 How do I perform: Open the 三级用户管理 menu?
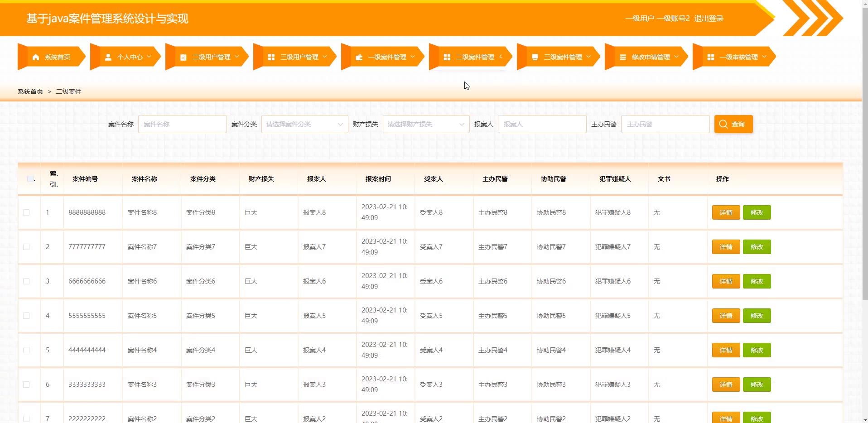[x=295, y=57]
